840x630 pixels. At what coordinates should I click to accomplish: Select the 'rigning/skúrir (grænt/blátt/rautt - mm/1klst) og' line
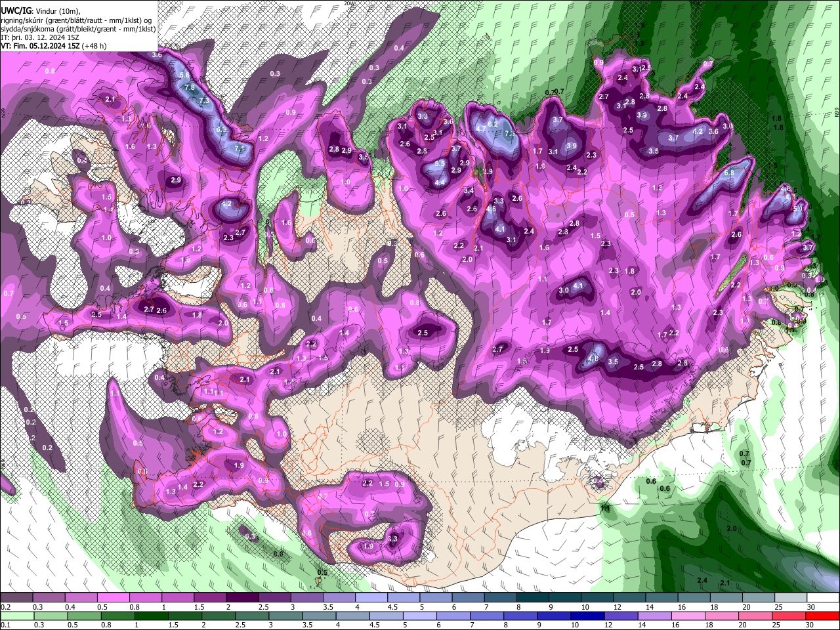(x=76, y=20)
